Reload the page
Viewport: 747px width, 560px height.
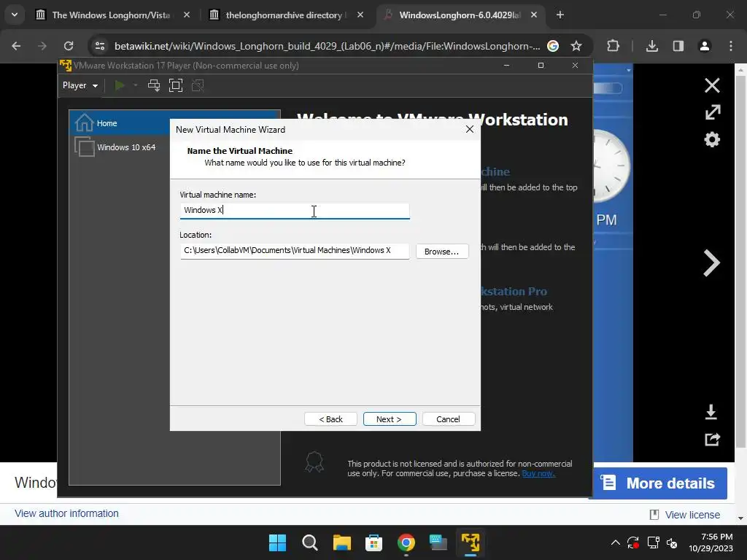[69, 46]
